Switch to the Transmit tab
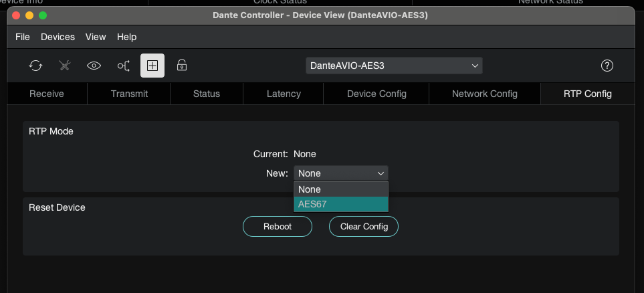Viewport: 644px width, 293px height. [x=129, y=94]
